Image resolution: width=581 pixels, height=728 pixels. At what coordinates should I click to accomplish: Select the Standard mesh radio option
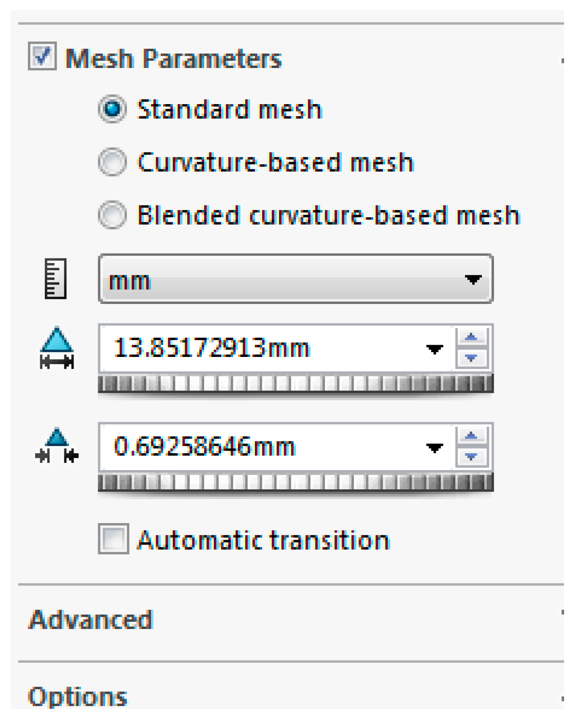point(112,109)
